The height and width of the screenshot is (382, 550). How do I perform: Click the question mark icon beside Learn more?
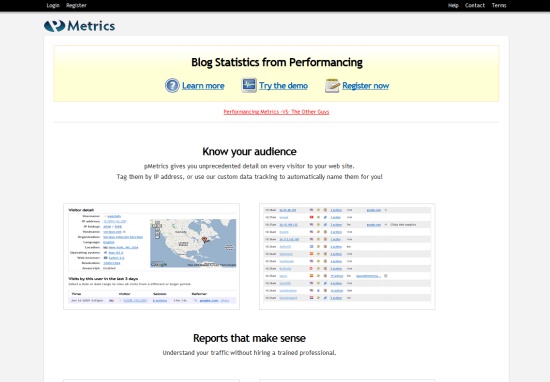[172, 86]
